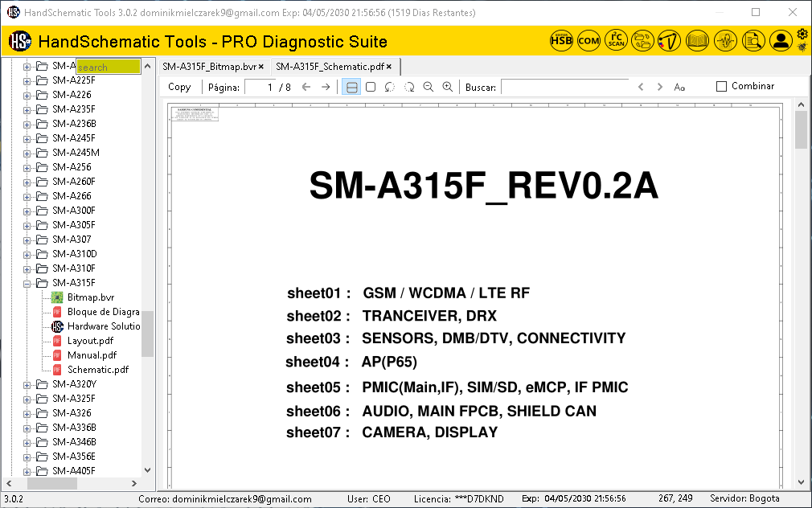
Task: Jump to next search result
Action: tap(660, 87)
